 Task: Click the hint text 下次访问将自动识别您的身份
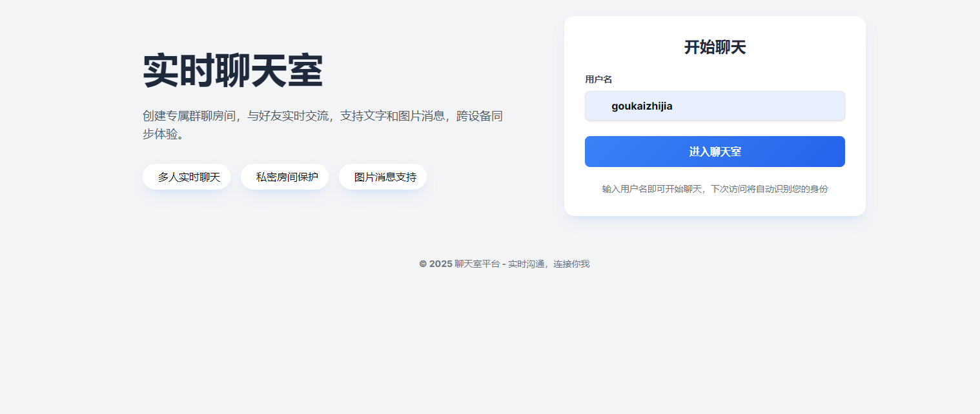coord(770,189)
